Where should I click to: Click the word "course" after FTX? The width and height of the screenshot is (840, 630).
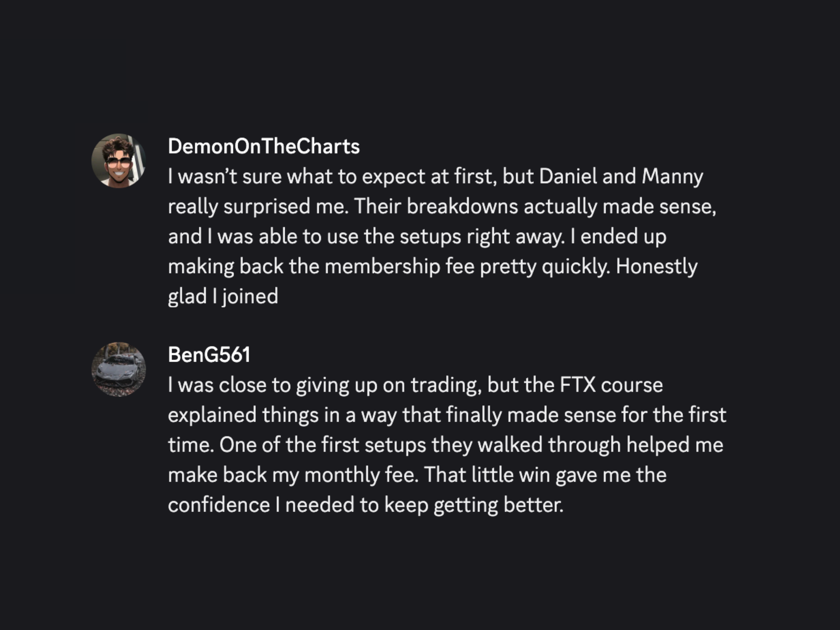click(632, 385)
